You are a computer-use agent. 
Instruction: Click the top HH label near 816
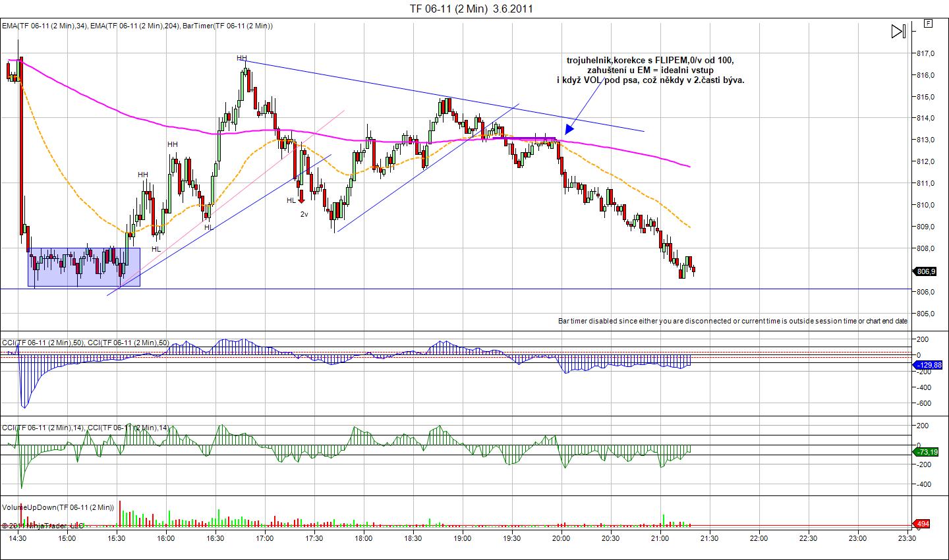(242, 59)
